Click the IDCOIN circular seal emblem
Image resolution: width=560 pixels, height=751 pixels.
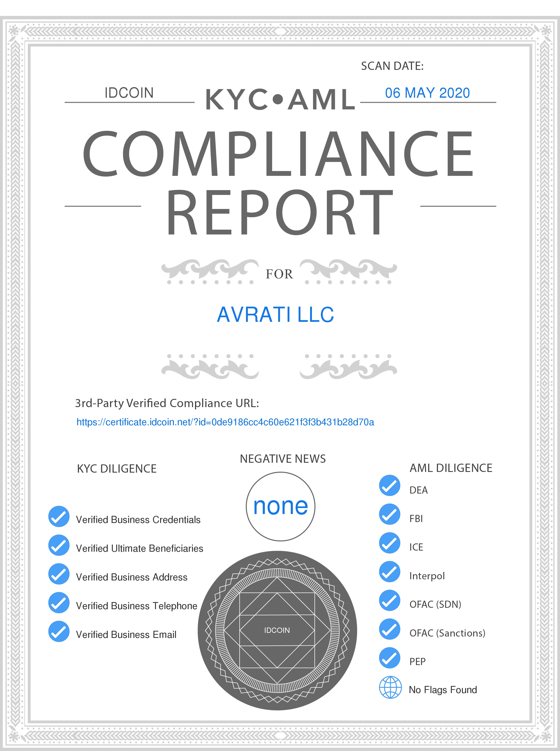coord(277,630)
